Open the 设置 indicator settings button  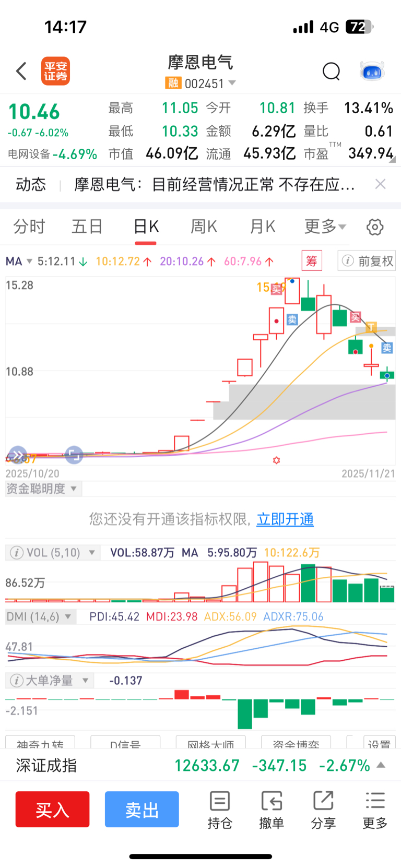click(379, 742)
